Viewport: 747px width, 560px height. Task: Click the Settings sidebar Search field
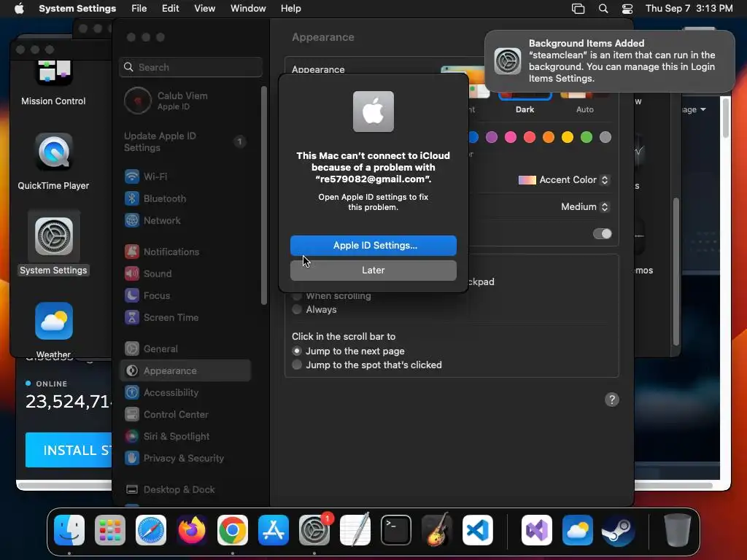tap(190, 67)
